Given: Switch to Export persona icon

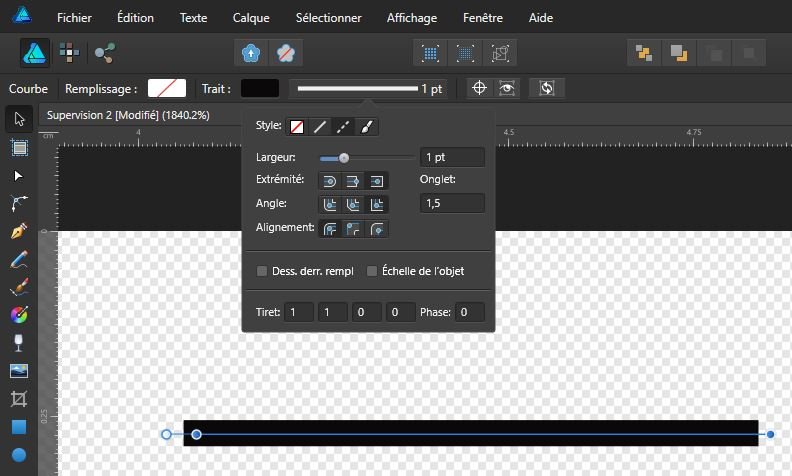Looking at the screenshot, I should (105, 53).
